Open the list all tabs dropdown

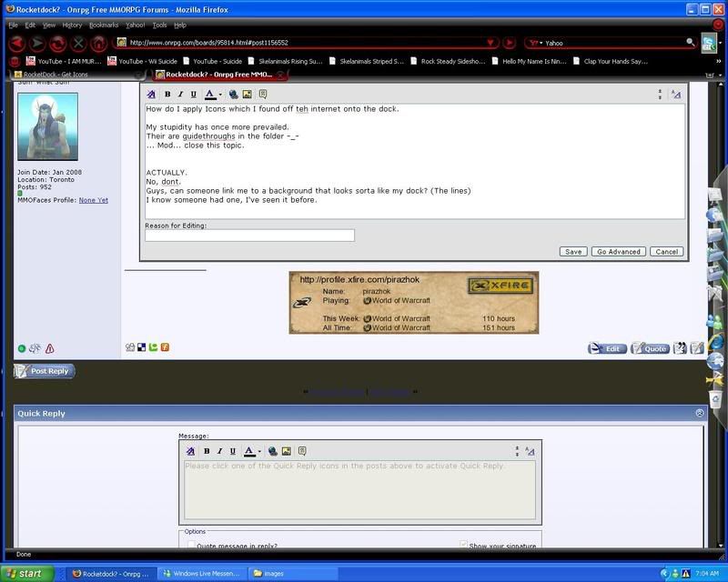click(x=720, y=75)
